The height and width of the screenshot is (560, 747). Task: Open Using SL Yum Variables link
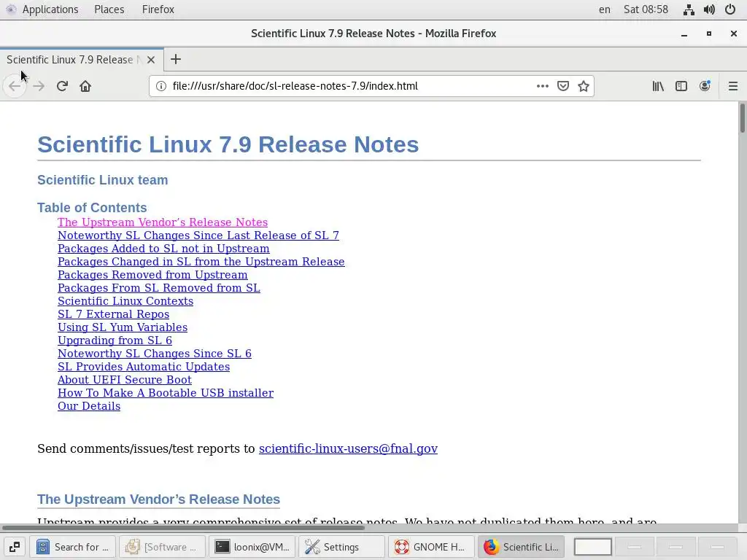(123, 327)
